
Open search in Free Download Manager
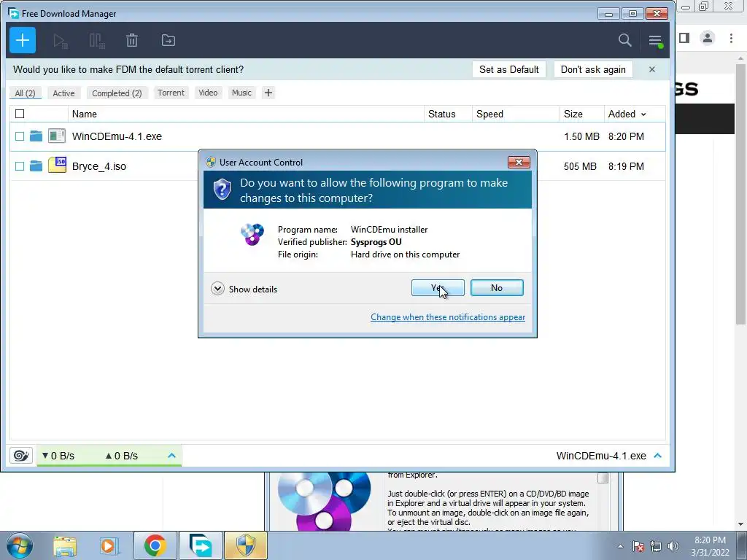tap(624, 41)
